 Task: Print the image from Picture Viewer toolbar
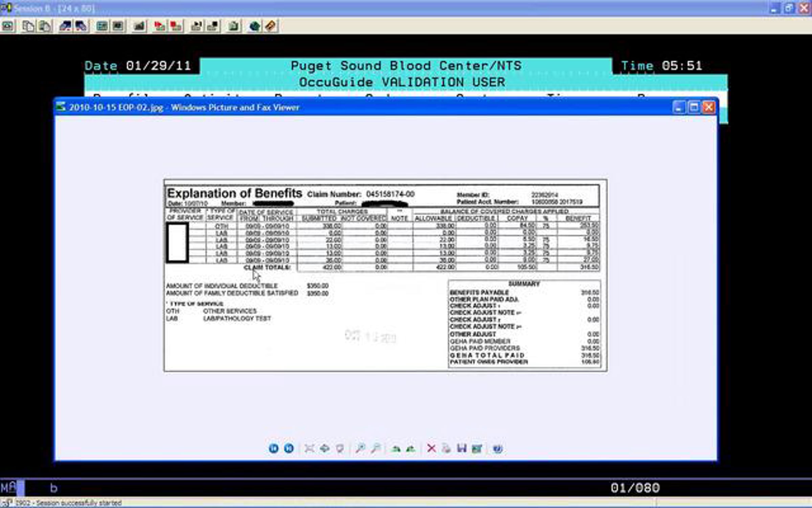point(446,448)
